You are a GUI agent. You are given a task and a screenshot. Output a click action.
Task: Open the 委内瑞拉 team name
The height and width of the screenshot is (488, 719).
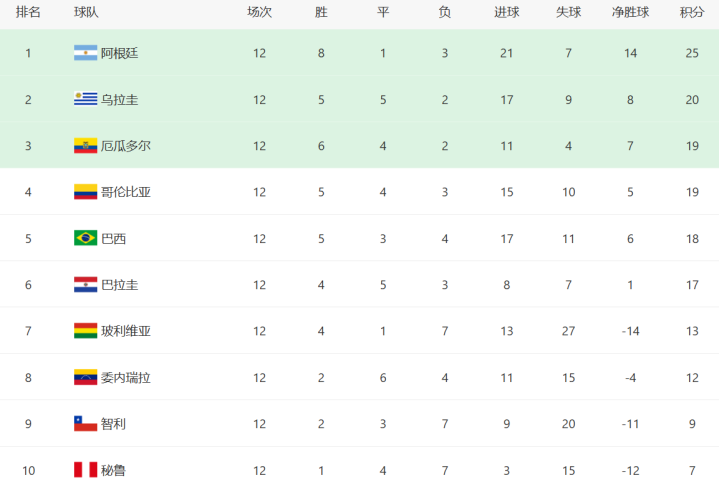[x=126, y=377]
